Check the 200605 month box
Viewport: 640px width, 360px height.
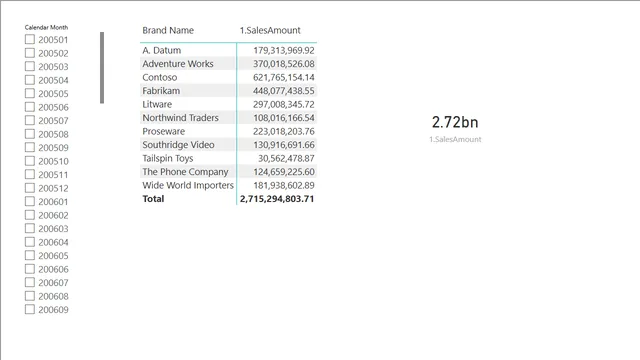click(30, 255)
